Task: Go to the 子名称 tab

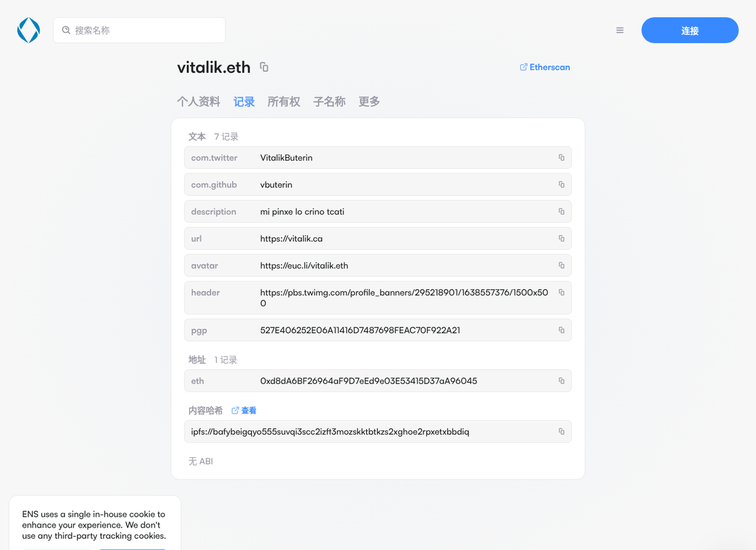Action: [x=330, y=102]
